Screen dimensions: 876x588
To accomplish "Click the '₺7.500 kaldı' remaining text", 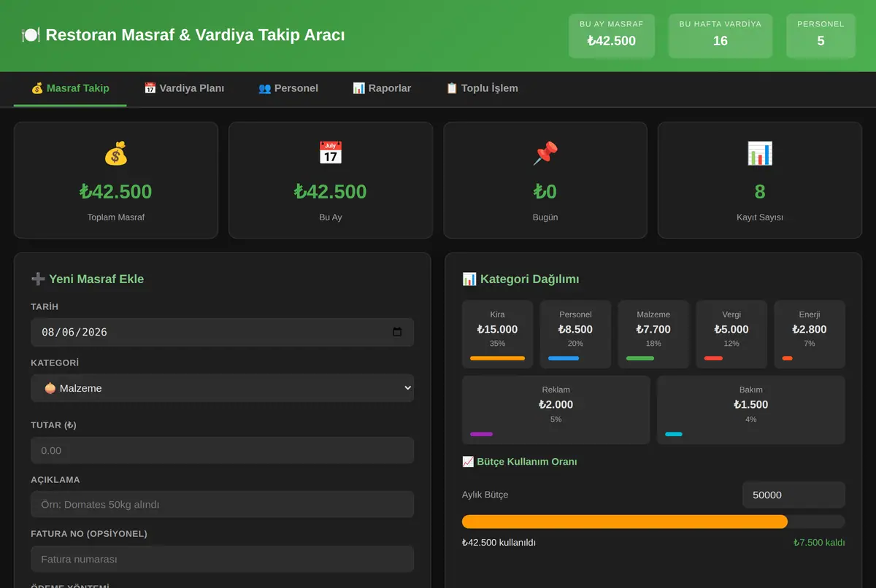I will click(819, 543).
